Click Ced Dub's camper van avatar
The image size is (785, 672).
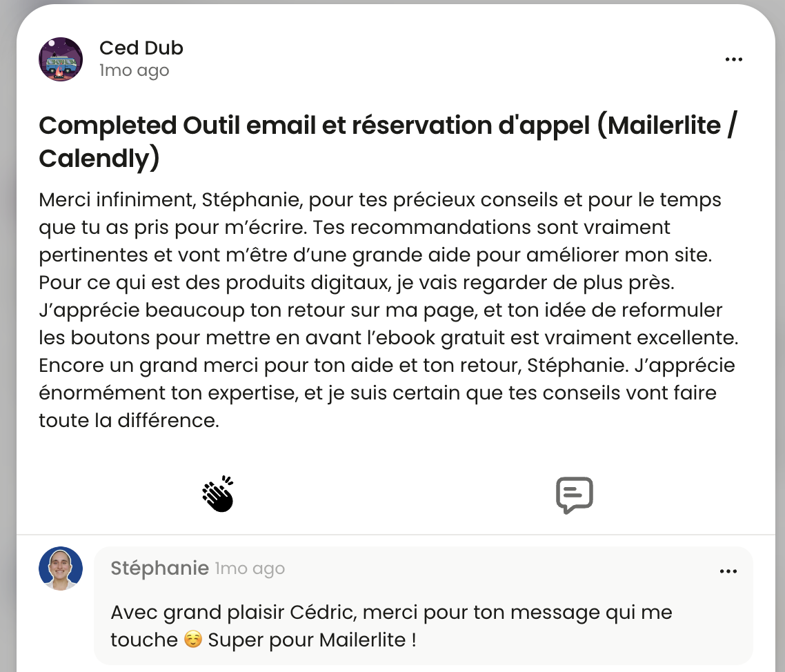click(61, 59)
